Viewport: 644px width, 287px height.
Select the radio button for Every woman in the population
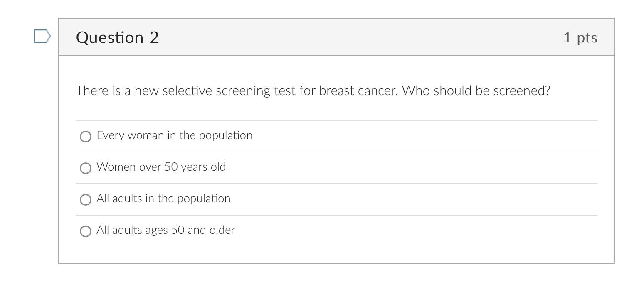[x=85, y=137]
